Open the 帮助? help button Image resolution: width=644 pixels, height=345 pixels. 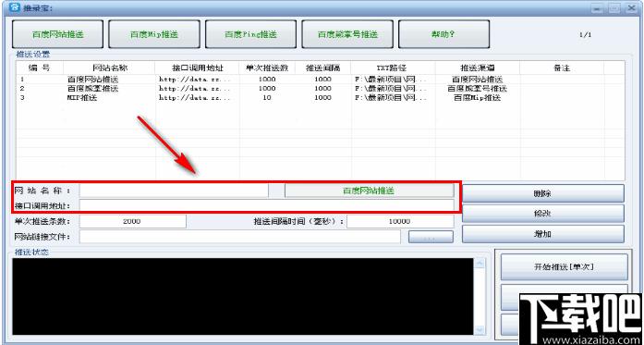(x=444, y=34)
